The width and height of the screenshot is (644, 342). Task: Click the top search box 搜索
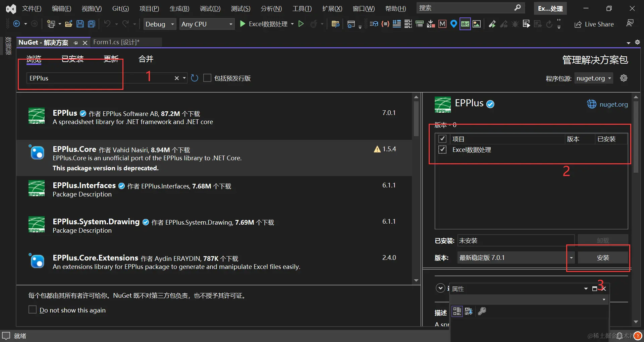point(471,8)
